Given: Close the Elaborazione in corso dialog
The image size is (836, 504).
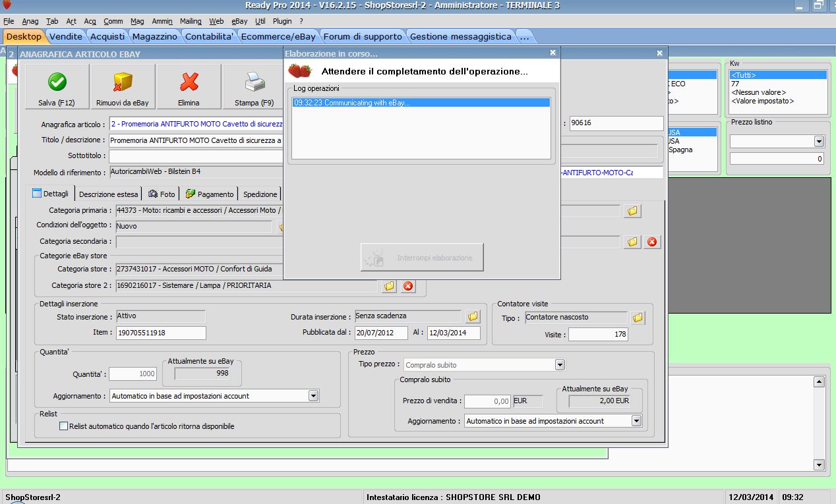Looking at the screenshot, I should tap(552, 53).
